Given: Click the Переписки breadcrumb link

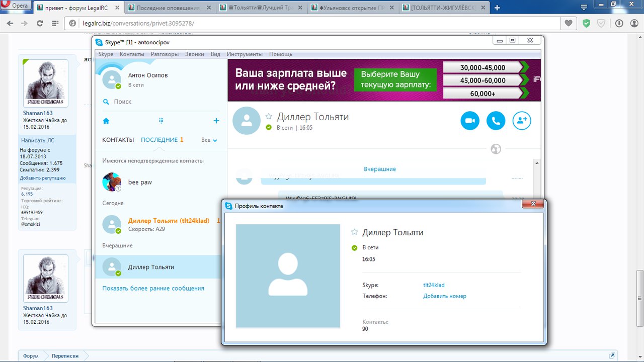Looking at the screenshot, I should point(65,356).
